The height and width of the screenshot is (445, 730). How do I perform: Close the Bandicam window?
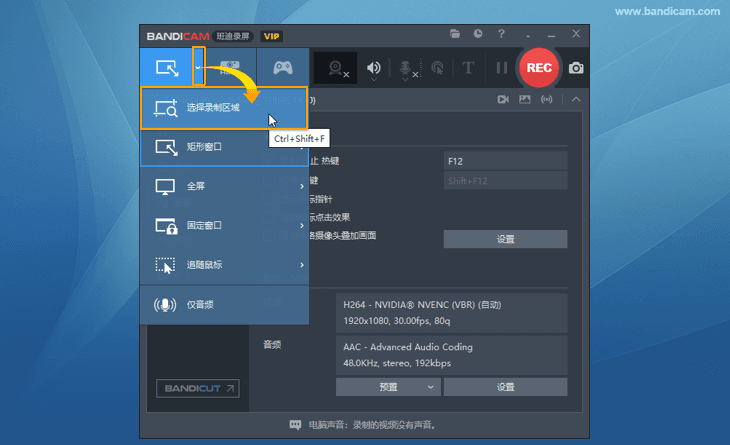[576, 34]
